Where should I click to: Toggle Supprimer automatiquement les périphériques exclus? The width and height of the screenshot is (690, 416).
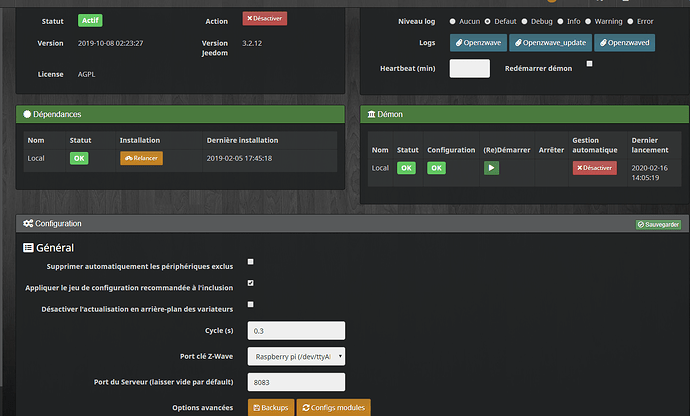[x=250, y=262]
